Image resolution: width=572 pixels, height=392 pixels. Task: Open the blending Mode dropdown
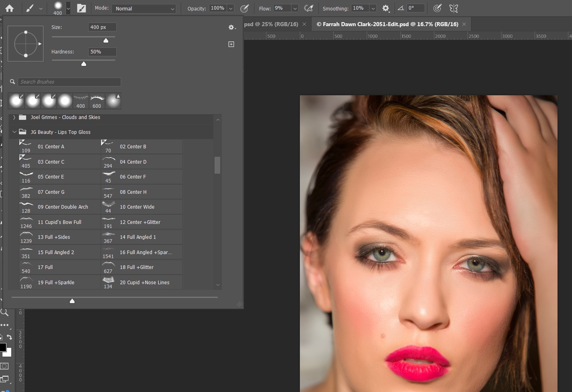point(145,8)
